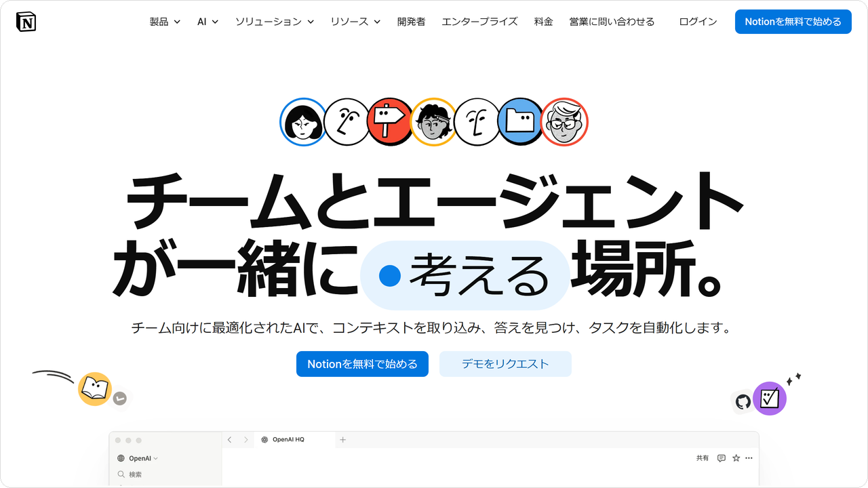Click the デモをリクエスト button
Viewport: 868px width, 488px height.
tap(505, 364)
